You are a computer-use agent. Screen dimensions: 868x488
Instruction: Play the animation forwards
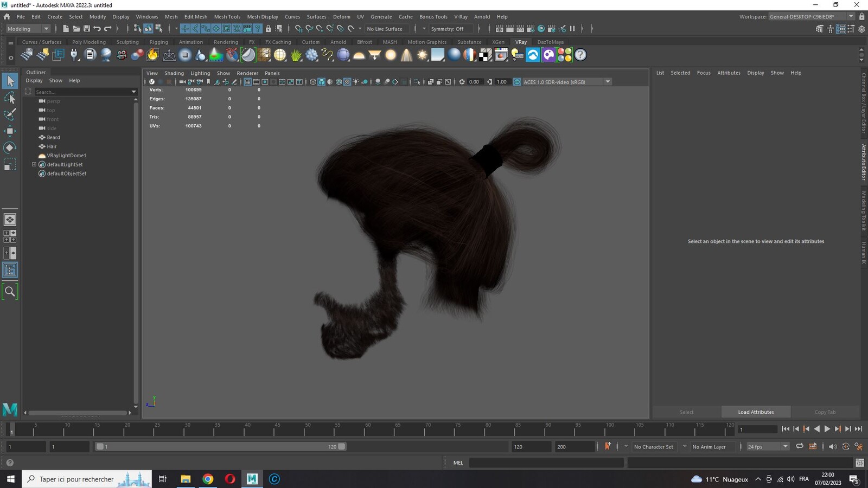827,429
